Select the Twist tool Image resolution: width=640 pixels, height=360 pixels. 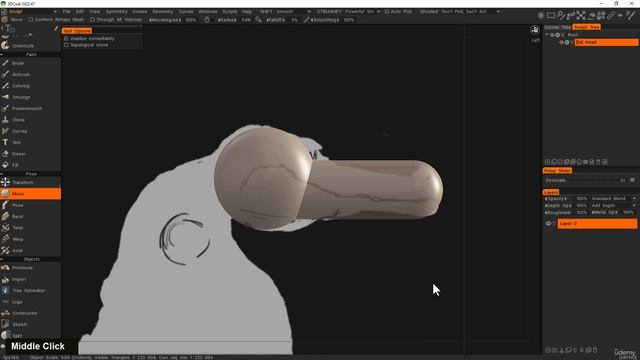point(31,228)
